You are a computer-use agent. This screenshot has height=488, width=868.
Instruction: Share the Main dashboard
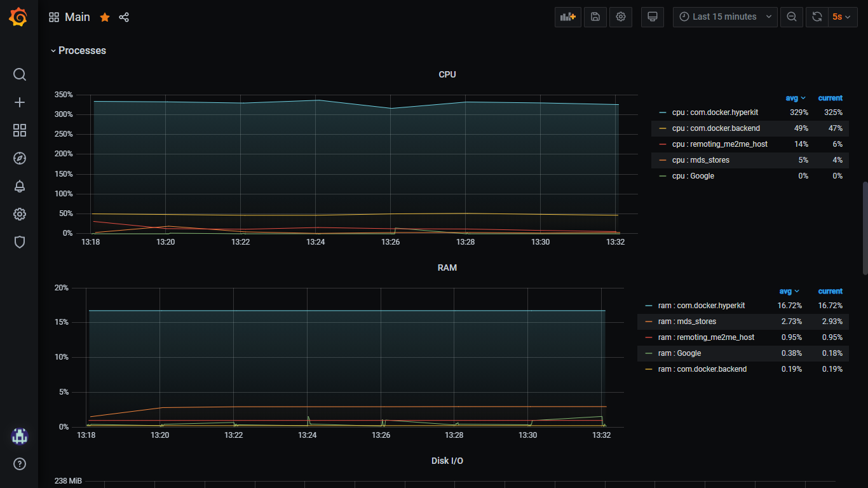pyautogui.click(x=124, y=17)
